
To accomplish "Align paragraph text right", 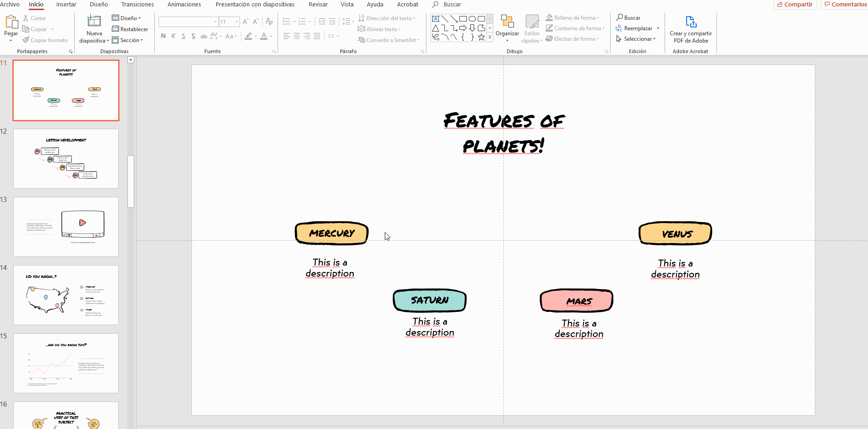I will click(x=307, y=36).
